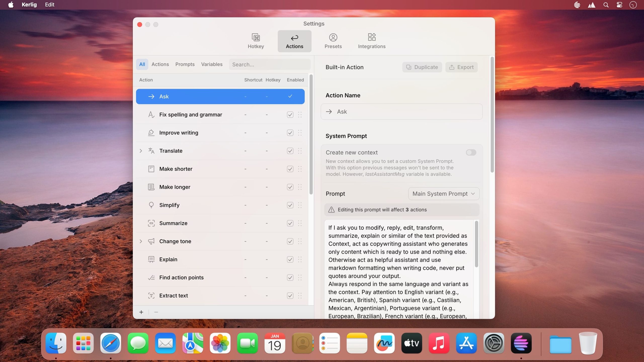Expand the Change tone action group
This screenshot has height=362, width=644.
141,241
